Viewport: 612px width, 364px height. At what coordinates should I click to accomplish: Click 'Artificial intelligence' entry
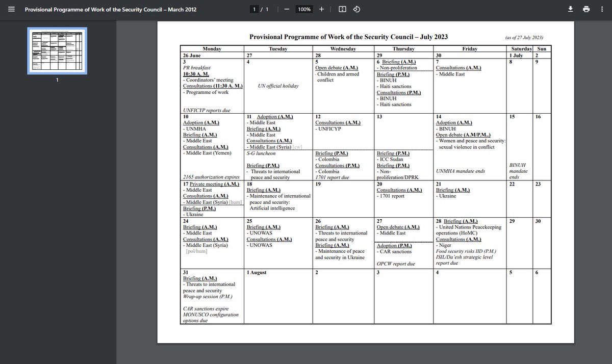273,209
